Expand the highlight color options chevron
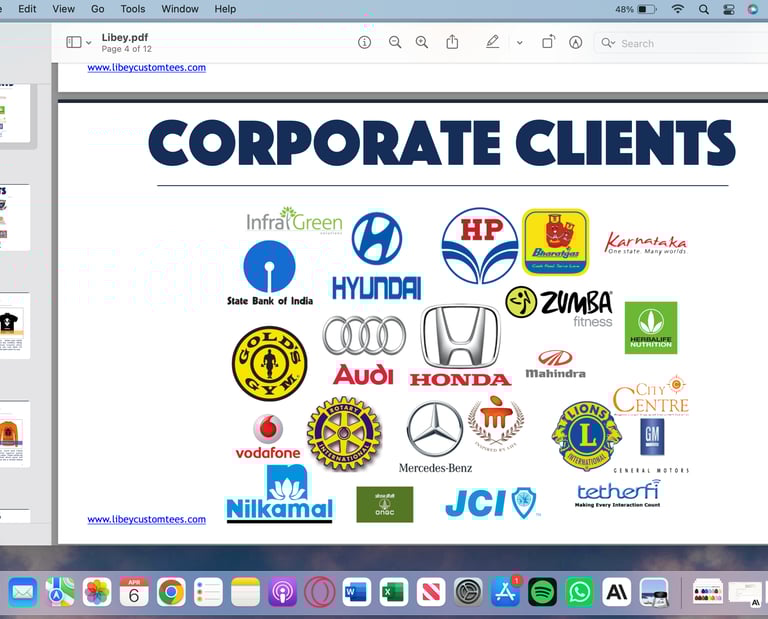The height and width of the screenshot is (619, 768). 520,43
